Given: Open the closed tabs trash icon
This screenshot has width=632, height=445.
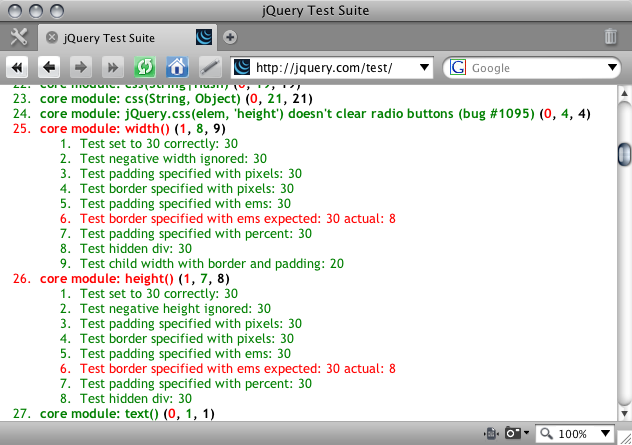Looking at the screenshot, I should pos(611,37).
